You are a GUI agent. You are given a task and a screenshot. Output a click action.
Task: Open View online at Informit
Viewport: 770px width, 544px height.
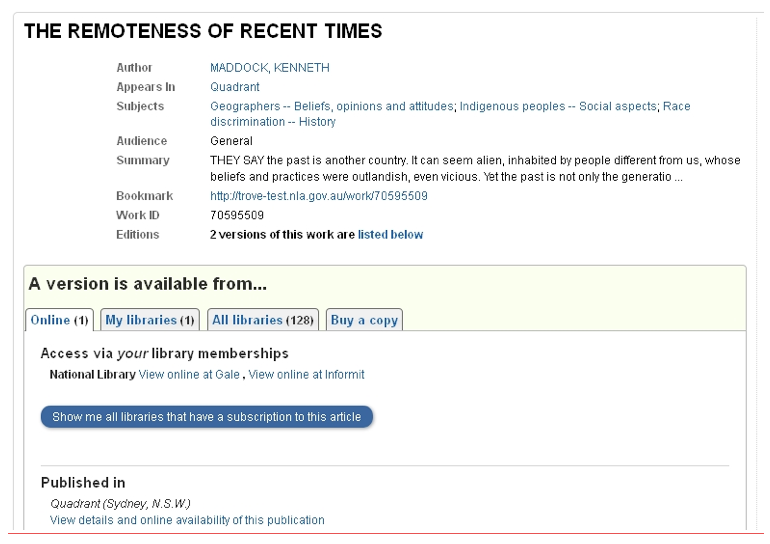click(x=306, y=375)
